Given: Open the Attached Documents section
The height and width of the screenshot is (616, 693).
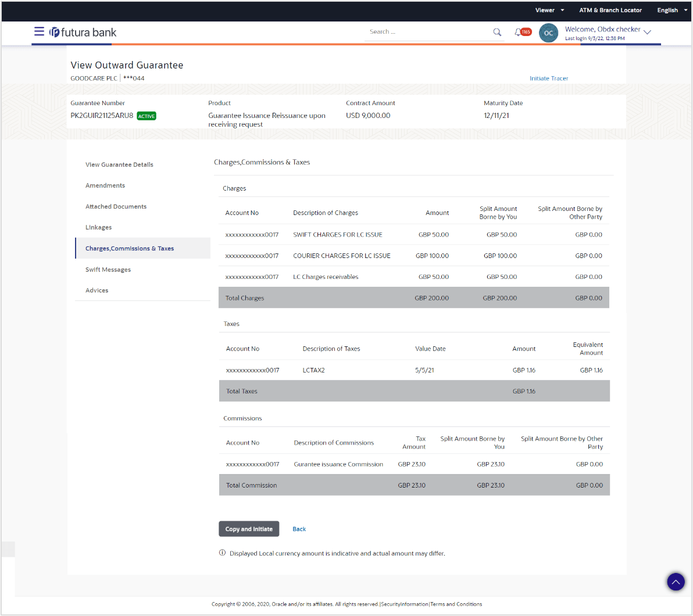Looking at the screenshot, I should [x=116, y=206].
